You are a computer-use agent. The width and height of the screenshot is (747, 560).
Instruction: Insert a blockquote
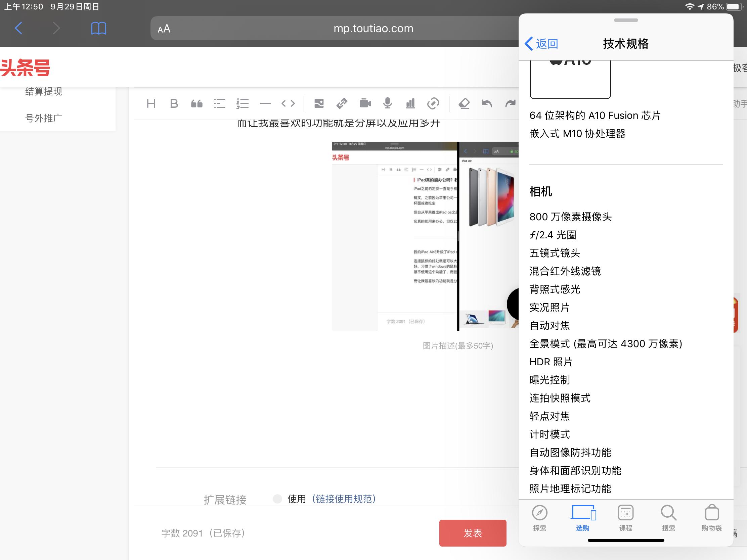click(x=197, y=104)
